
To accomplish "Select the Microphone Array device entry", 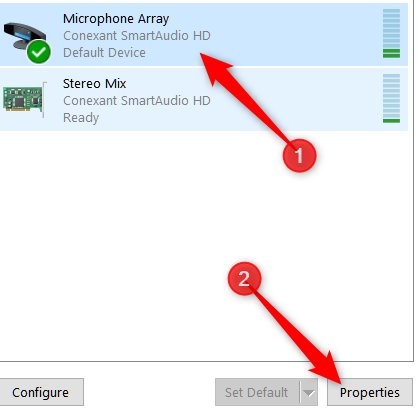I will pos(204,35).
